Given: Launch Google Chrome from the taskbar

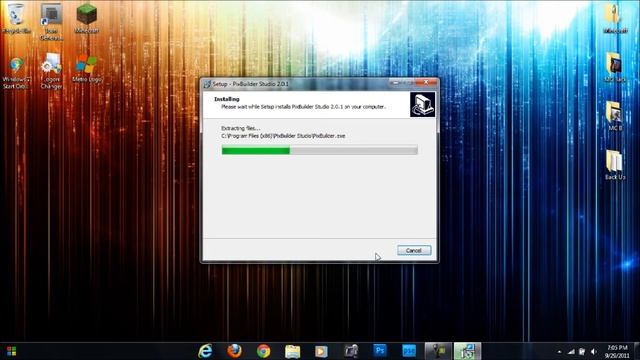Looking at the screenshot, I should [x=263, y=351].
